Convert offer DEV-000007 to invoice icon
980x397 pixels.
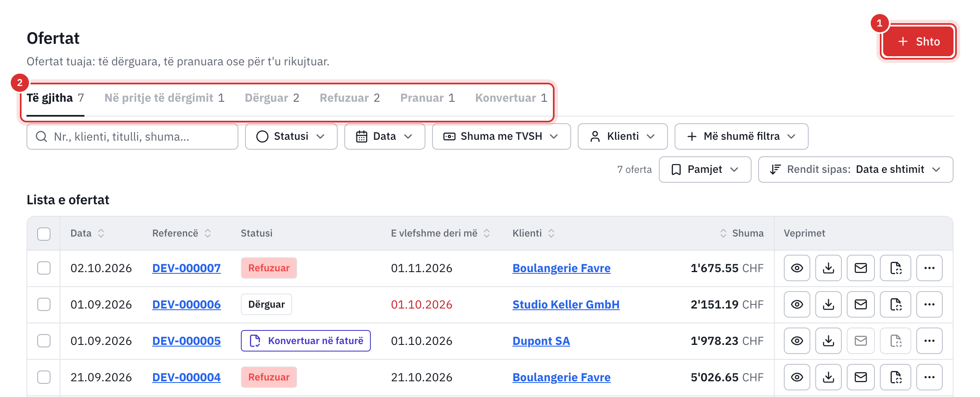896,268
